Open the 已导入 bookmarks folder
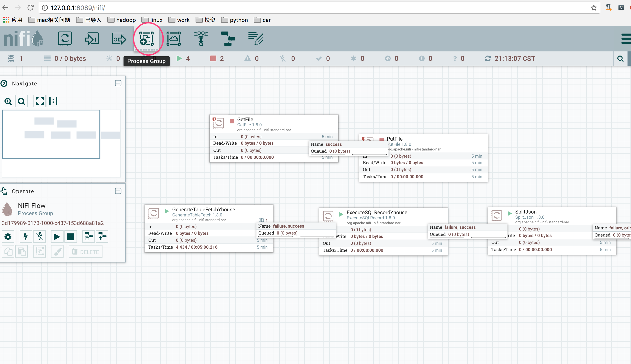Screen dimensions: 631x364 89,20
